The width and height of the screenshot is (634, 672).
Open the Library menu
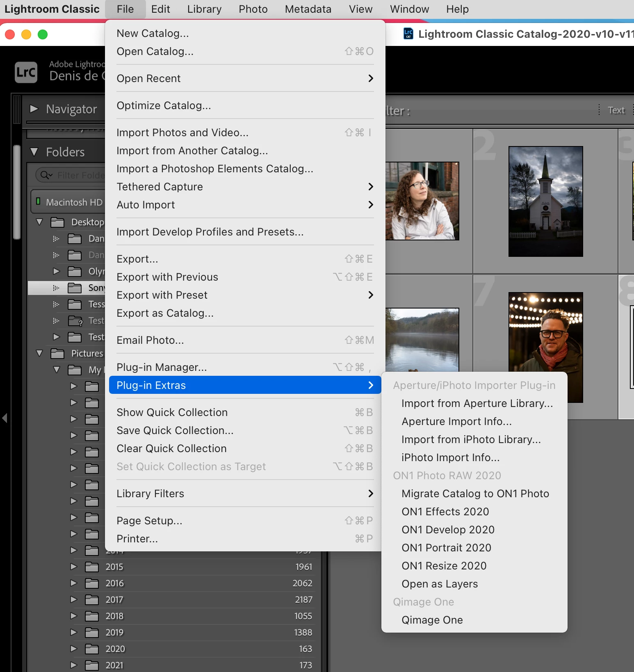coord(204,9)
